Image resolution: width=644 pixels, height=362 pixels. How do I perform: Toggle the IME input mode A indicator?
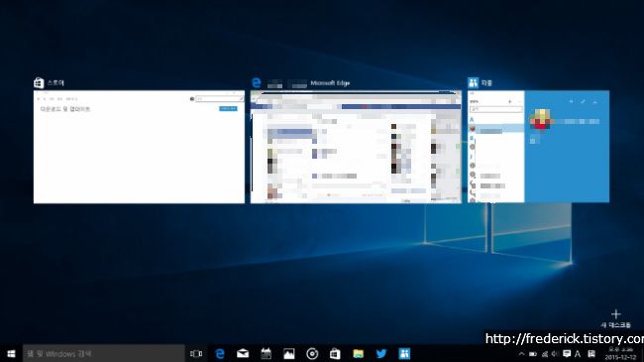tap(578, 354)
